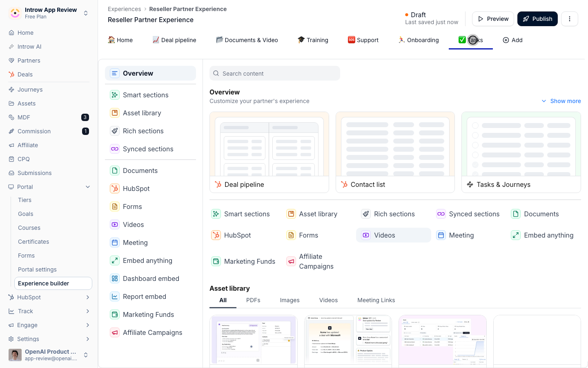
Task: Click the Meeting calendar icon in left panel
Action: (115, 242)
